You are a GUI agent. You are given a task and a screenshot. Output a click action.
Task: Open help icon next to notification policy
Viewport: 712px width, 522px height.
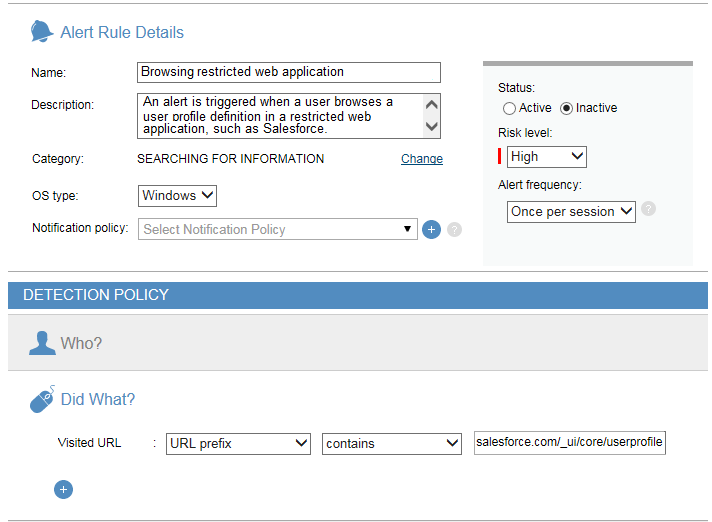(454, 230)
